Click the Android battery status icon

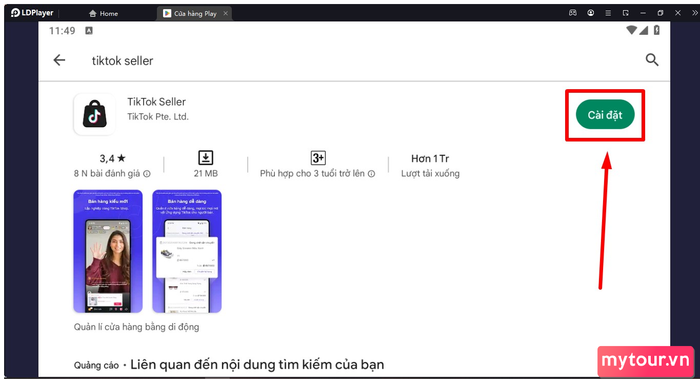[x=657, y=30]
